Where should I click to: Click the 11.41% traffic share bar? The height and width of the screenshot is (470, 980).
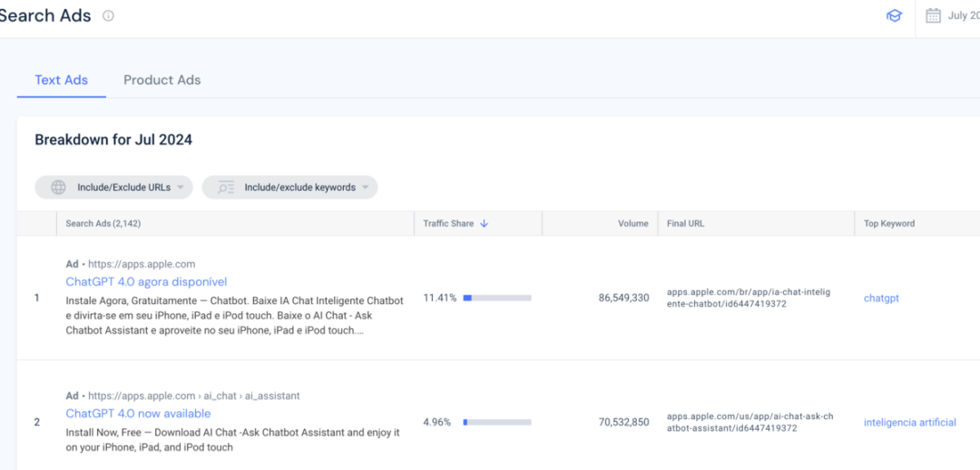click(x=497, y=299)
